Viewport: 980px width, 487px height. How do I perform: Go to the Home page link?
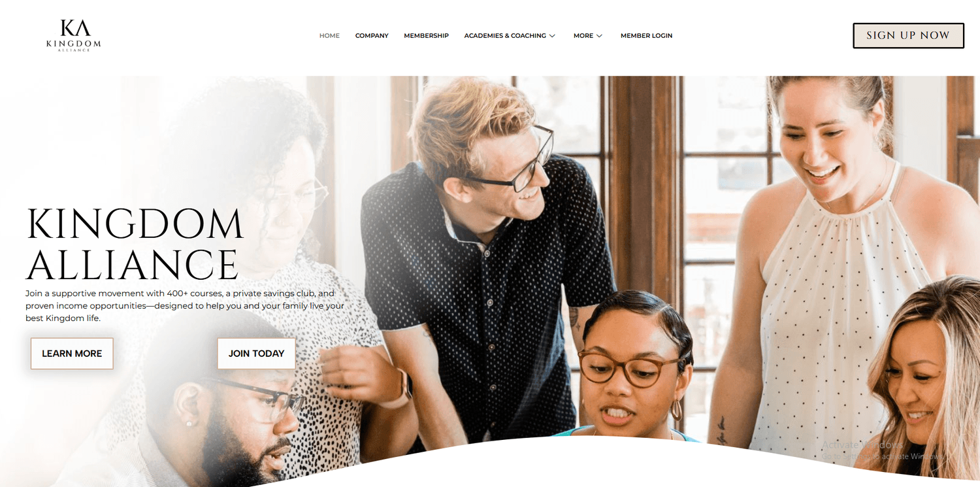pos(329,36)
